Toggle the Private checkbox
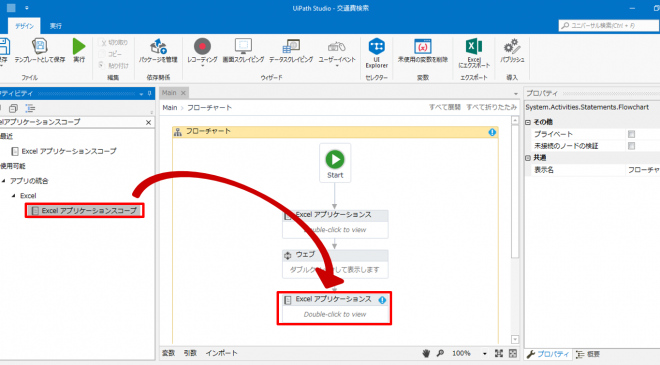This screenshot has width=660, height=365. tap(631, 134)
